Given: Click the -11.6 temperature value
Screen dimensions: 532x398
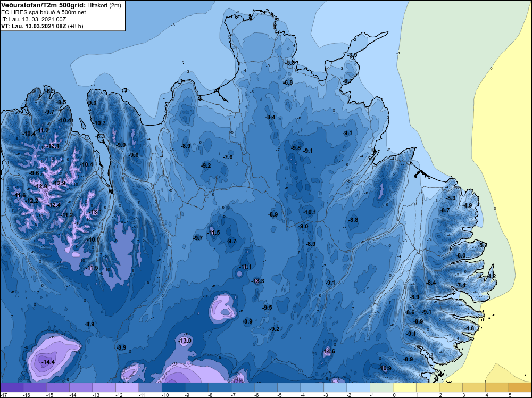Looking at the screenshot, I should [x=19, y=195].
